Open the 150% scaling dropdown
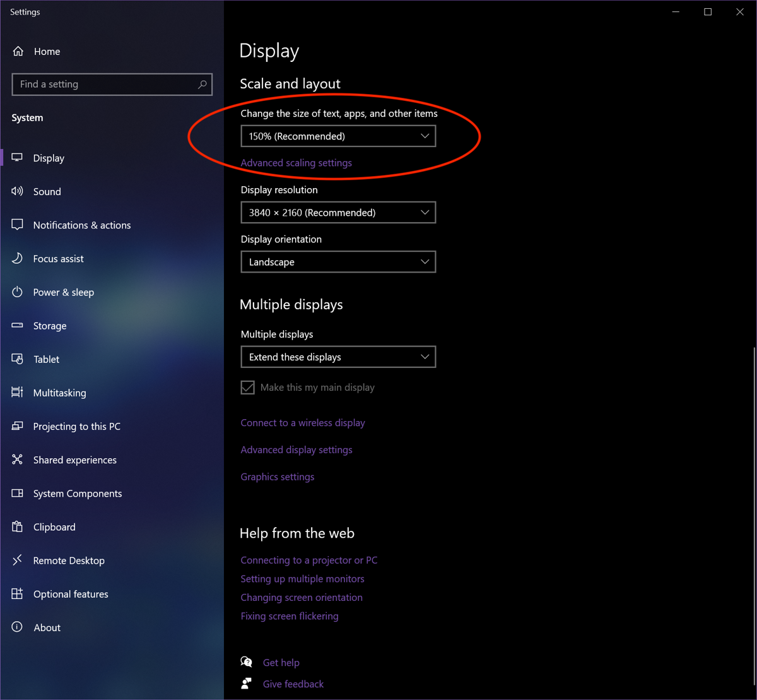This screenshot has height=700, width=757. pos(338,136)
